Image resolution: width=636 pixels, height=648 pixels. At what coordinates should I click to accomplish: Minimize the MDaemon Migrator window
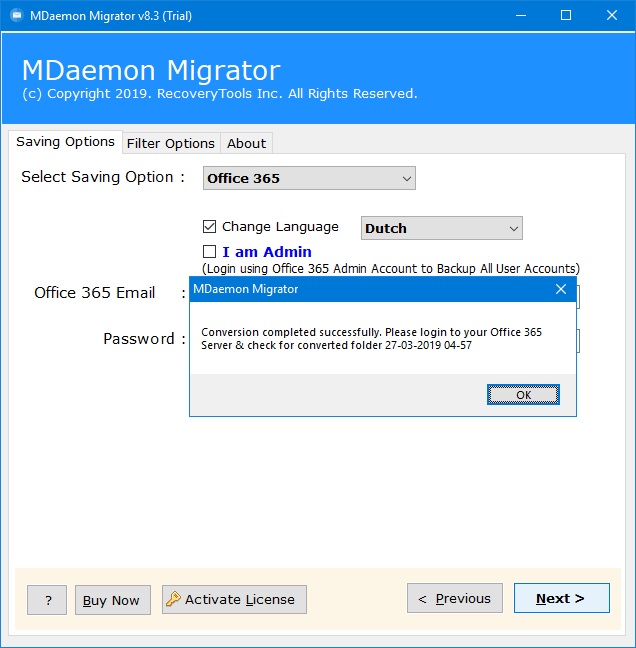(x=521, y=16)
